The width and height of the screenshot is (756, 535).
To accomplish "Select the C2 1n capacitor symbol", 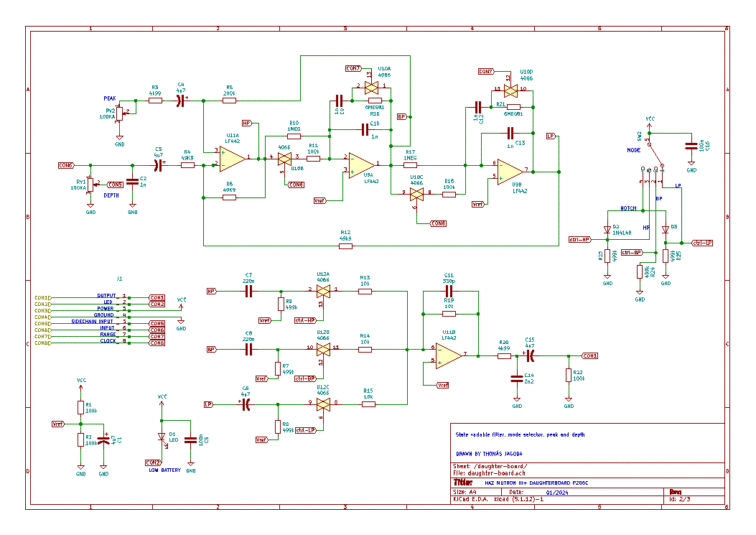I will click(x=132, y=182).
